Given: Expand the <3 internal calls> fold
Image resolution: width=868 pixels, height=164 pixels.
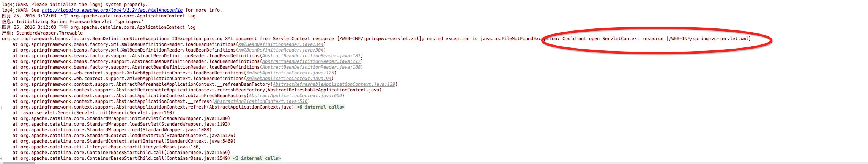Looking at the screenshot, I should (x=257, y=158).
